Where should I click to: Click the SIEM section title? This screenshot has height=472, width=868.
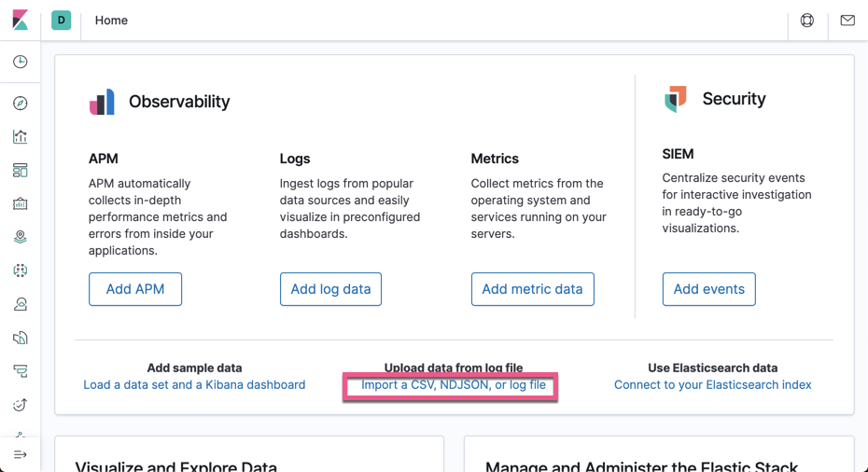click(679, 154)
